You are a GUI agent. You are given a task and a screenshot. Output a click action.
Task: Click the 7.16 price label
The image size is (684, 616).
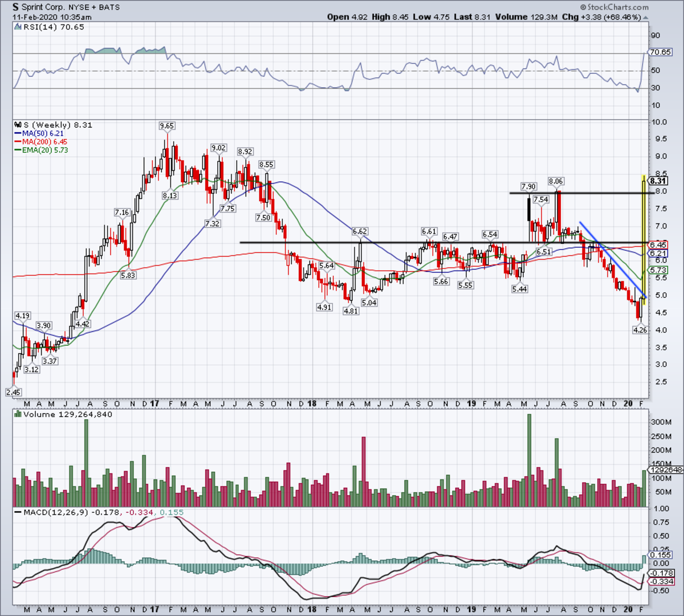pyautogui.click(x=122, y=213)
